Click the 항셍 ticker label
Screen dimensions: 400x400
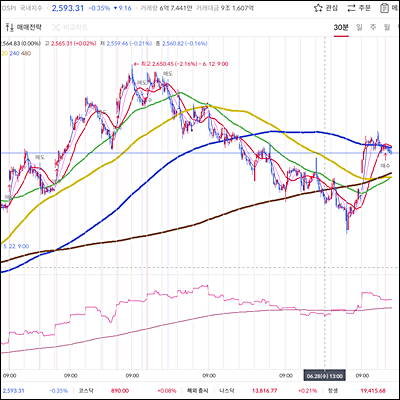click(x=333, y=391)
